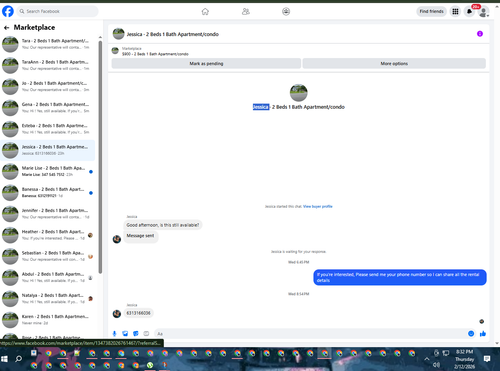Click the GIF icon in composer
500x371 pixels.
tap(146, 334)
